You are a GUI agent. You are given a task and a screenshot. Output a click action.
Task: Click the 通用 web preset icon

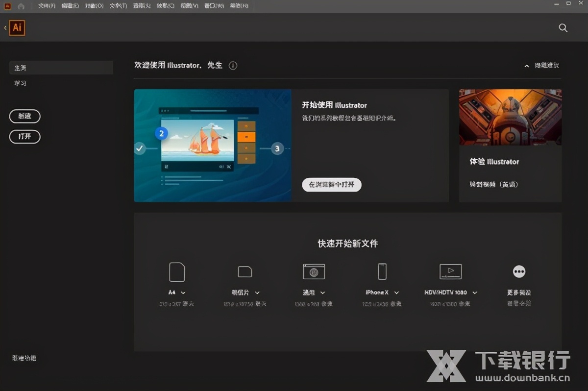[314, 271]
